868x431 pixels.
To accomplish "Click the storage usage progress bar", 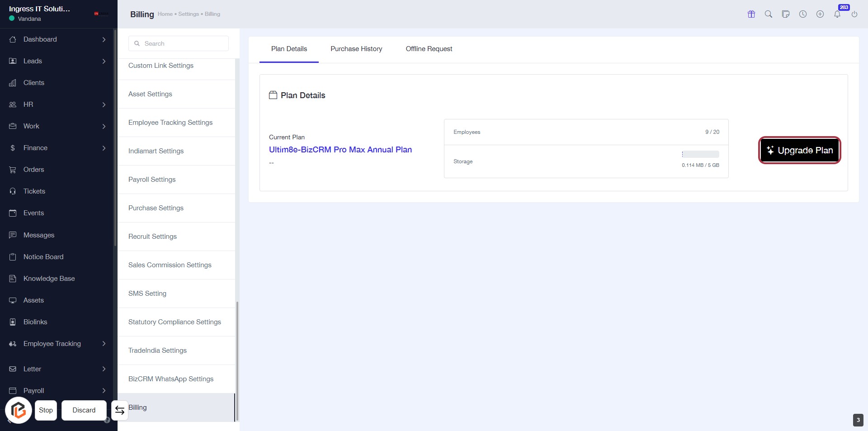I will point(700,154).
